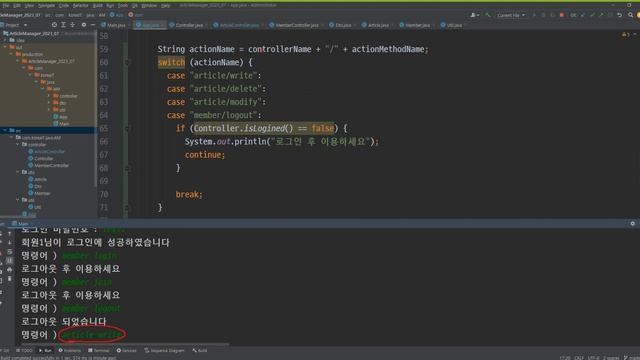The height and width of the screenshot is (360, 640).
Task: Open the Build tool window
Action: [x=200, y=351]
